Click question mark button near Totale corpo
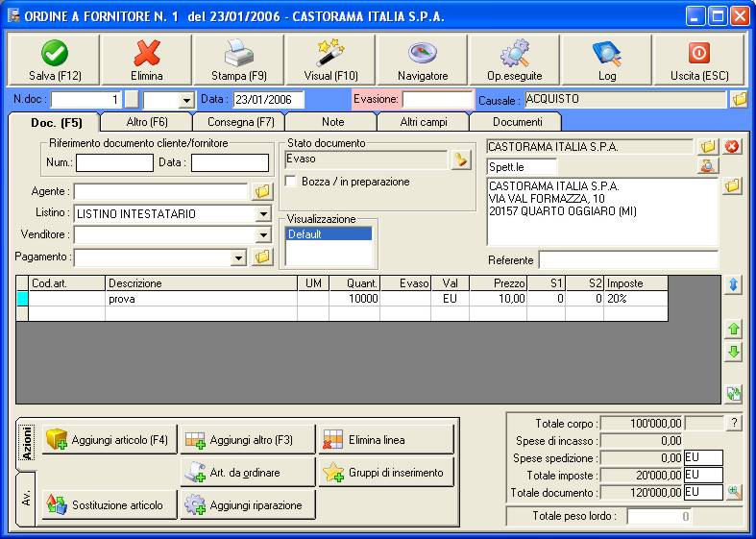 point(734,424)
